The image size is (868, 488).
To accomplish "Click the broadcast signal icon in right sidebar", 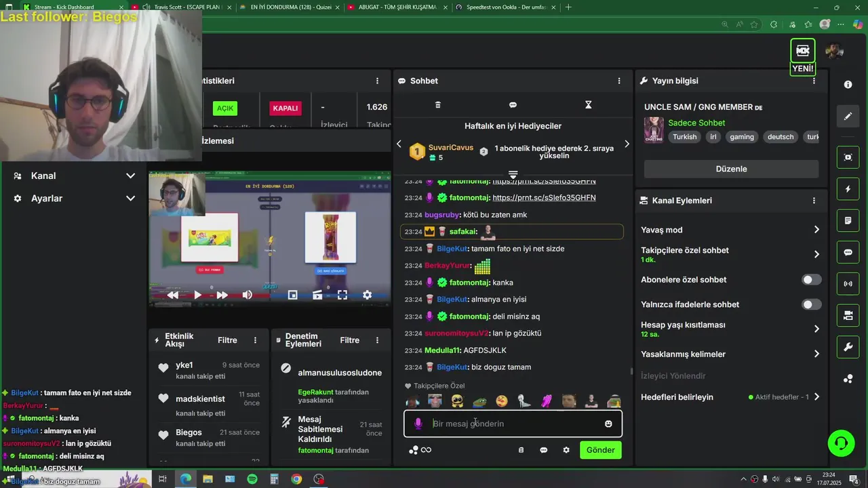I will (848, 283).
